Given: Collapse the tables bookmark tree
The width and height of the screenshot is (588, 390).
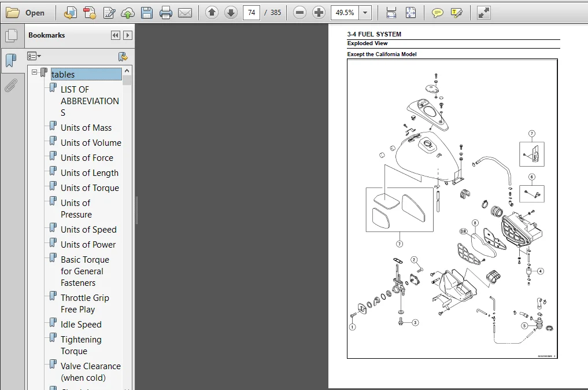Looking at the screenshot, I should coord(35,72).
